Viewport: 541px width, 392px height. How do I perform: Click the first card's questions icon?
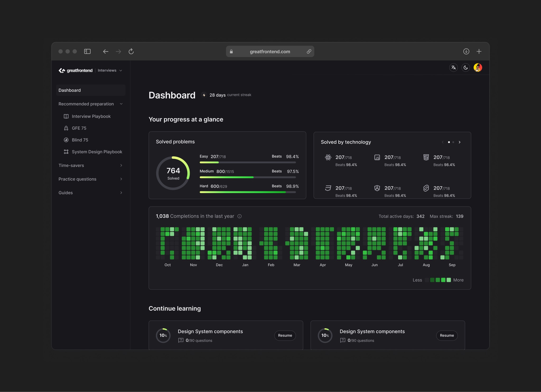pyautogui.click(x=181, y=340)
